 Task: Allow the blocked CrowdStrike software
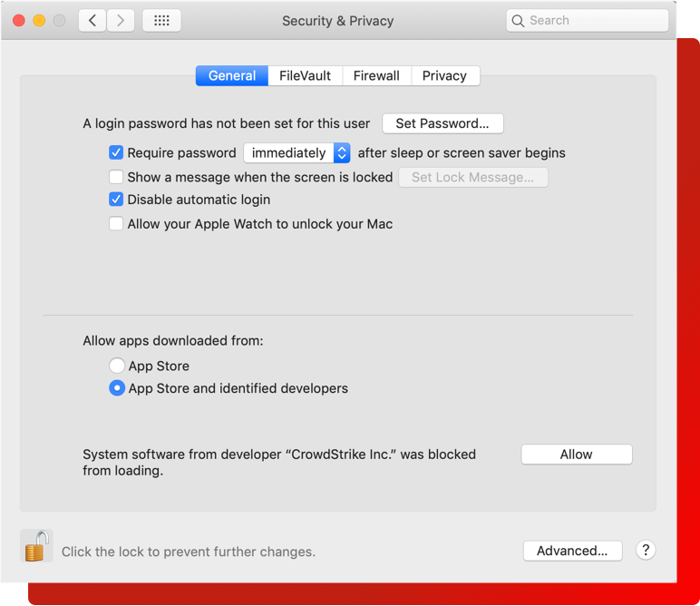(x=576, y=454)
